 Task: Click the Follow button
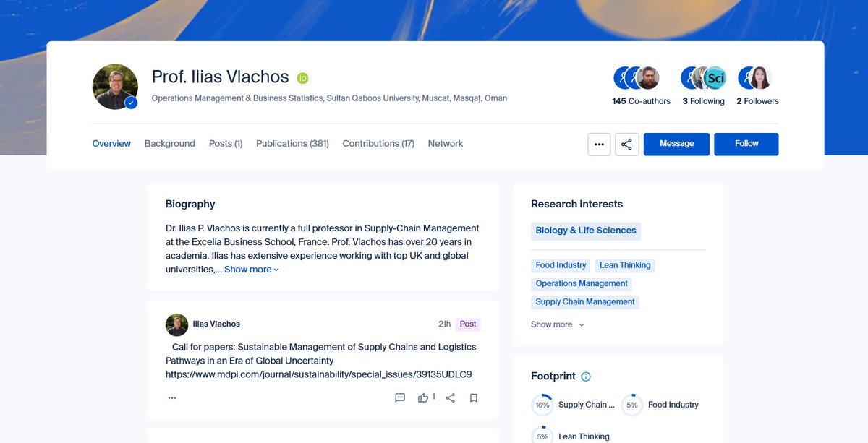click(746, 144)
